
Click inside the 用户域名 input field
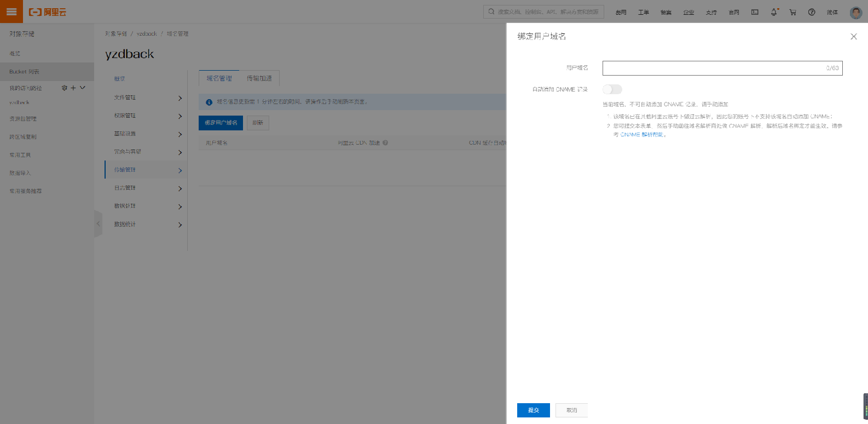pos(722,68)
